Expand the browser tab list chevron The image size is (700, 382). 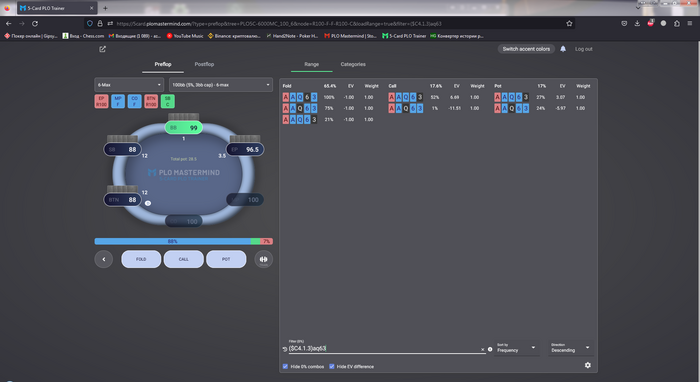[638, 8]
